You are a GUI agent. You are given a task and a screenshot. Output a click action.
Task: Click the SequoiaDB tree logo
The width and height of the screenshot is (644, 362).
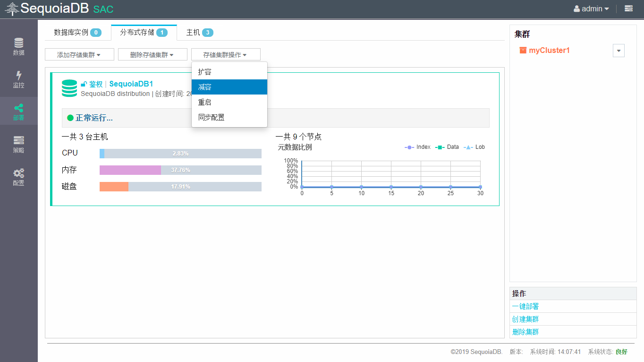(12, 9)
